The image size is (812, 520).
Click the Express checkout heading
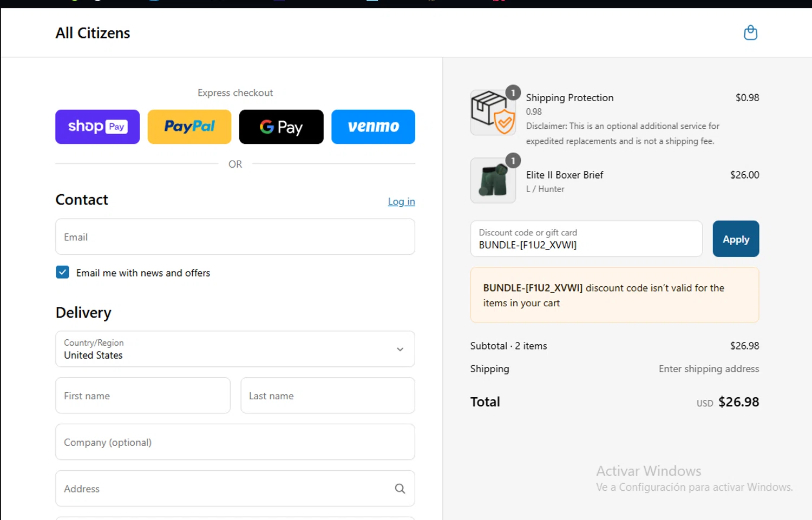(235, 93)
